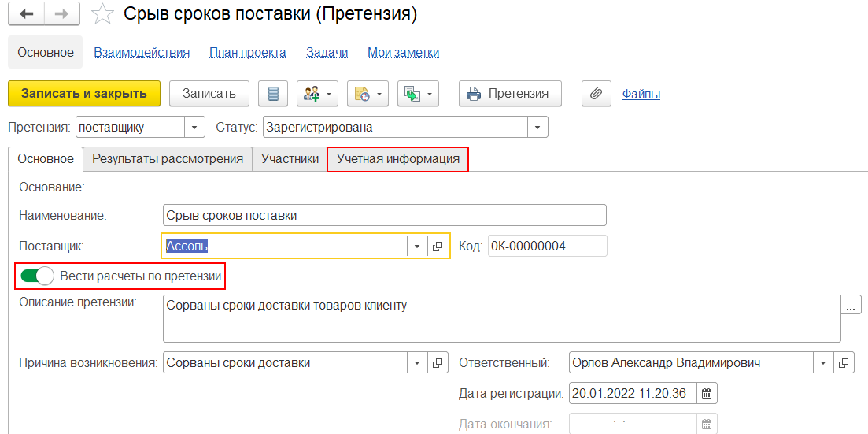This screenshot has height=434, width=868.
Task: Open the calendar picker for Дата регистрации
Action: 706,393
